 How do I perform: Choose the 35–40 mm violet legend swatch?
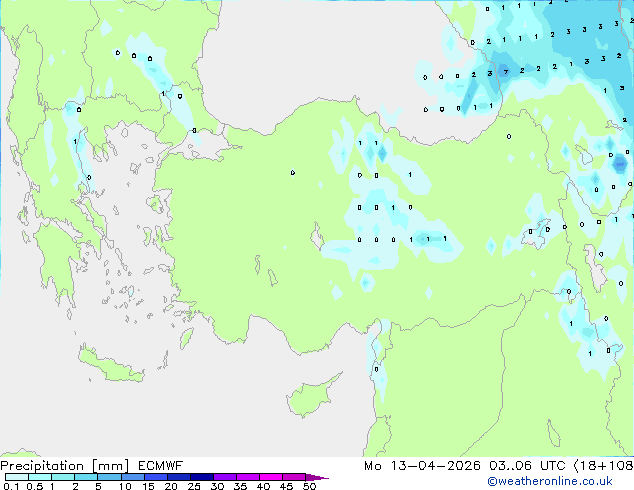pyautogui.click(x=247, y=477)
